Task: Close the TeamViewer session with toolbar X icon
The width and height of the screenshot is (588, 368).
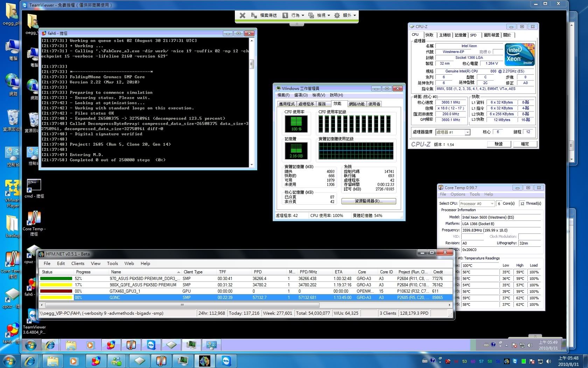Action: coord(242,15)
